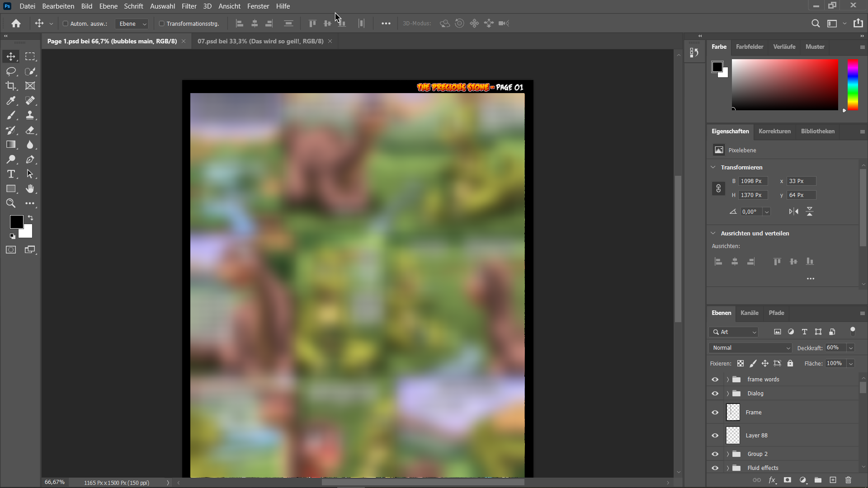Hide the Layer 88 layer
The width and height of the screenshot is (868, 488).
pyautogui.click(x=715, y=436)
